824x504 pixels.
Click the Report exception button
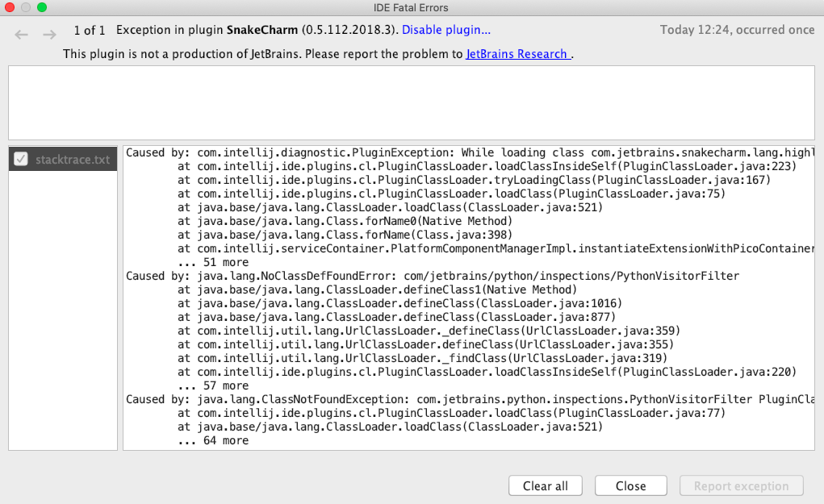tap(741, 485)
